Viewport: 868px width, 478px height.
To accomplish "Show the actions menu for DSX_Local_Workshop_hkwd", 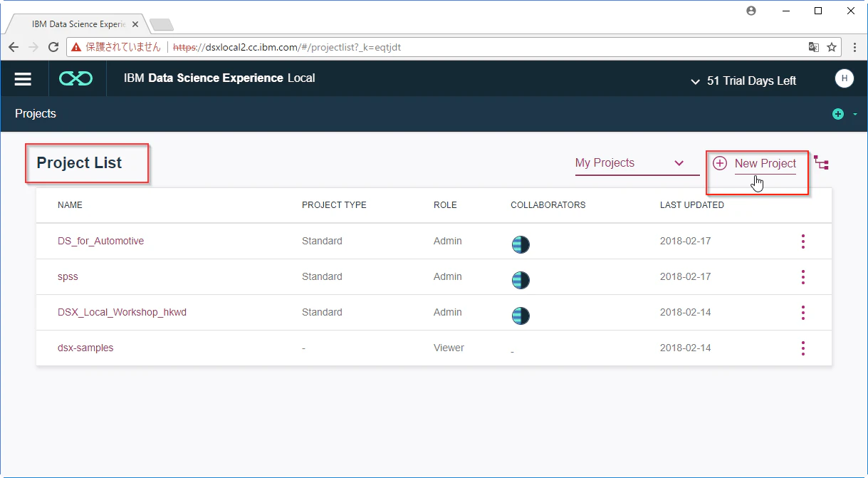I will 803,313.
